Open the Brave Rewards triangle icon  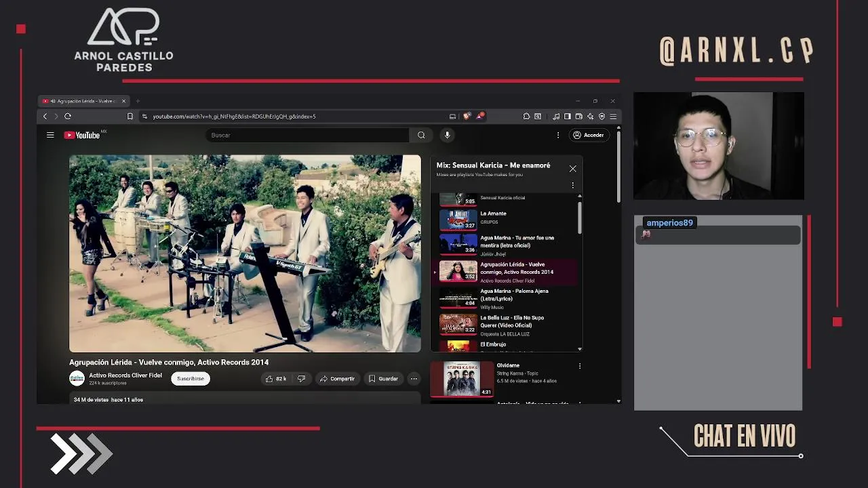tap(479, 116)
